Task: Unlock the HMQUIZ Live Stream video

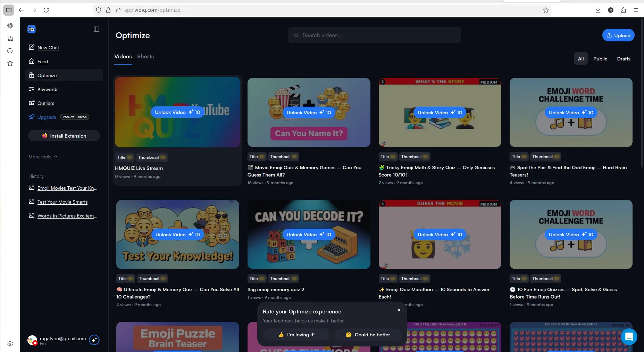Action: (177, 112)
